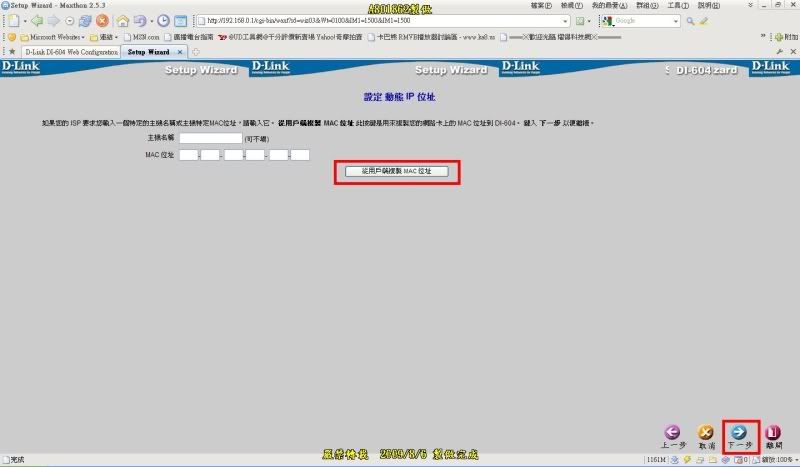Viewport: 800px width, 467px height.
Task: Click the favorites shield icon on bookmarks bar
Action: tap(12, 37)
